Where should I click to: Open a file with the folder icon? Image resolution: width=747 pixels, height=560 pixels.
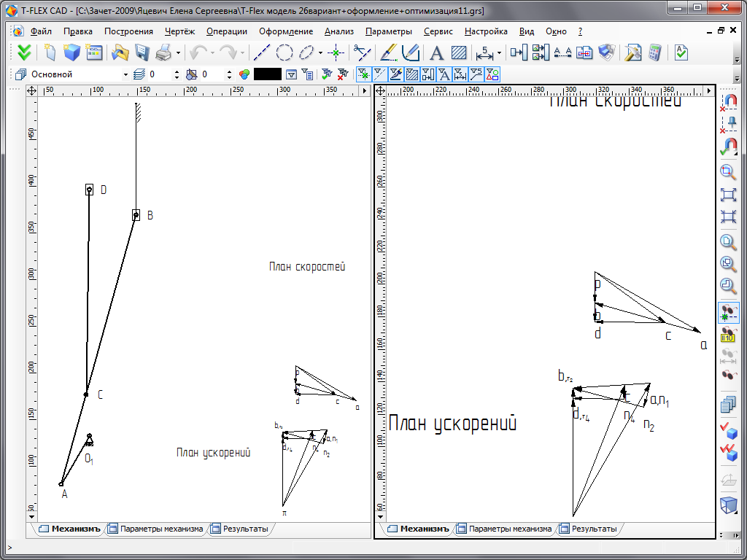pos(120,52)
